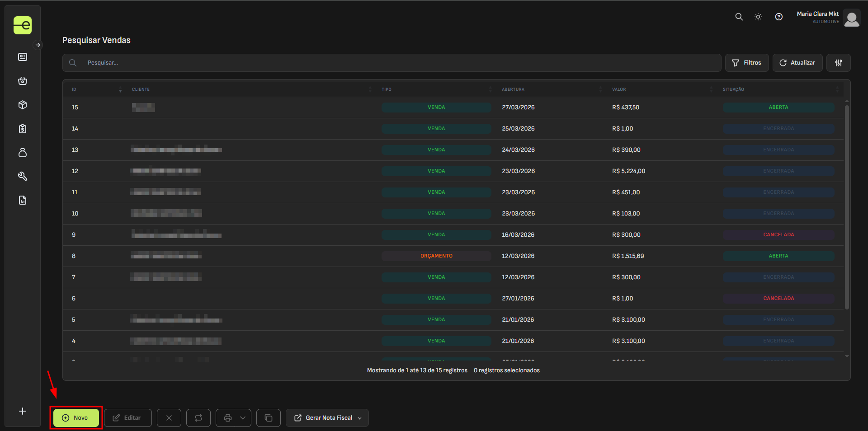Click the printer icon in bottom toolbar
This screenshot has width=868, height=431.
tap(228, 418)
